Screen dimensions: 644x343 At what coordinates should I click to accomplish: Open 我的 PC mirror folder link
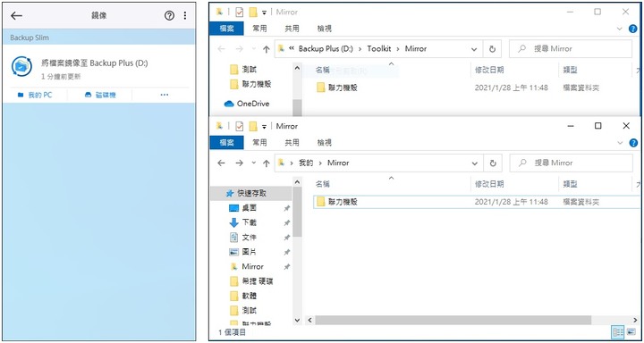click(x=35, y=96)
